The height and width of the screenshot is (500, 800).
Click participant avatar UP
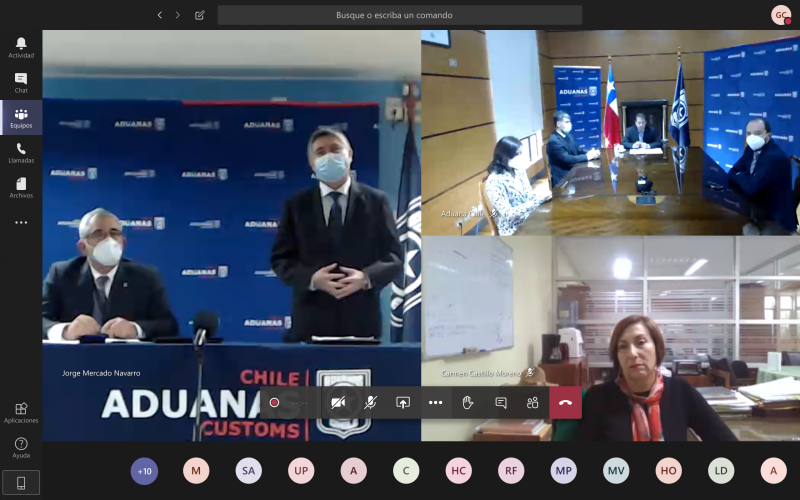coord(301,471)
